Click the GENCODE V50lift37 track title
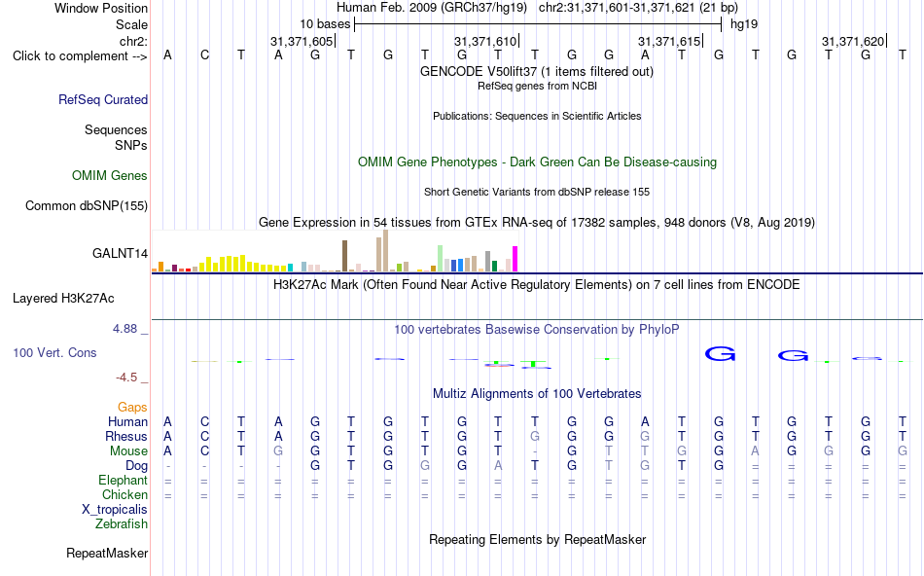Image resolution: width=924 pixels, height=576 pixels. tap(537, 71)
